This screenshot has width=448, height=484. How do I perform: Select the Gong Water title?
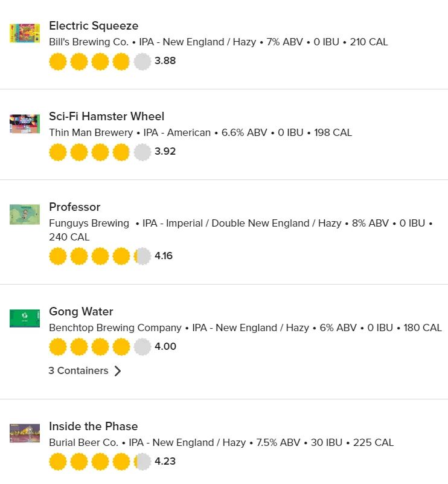pyautogui.click(x=81, y=312)
